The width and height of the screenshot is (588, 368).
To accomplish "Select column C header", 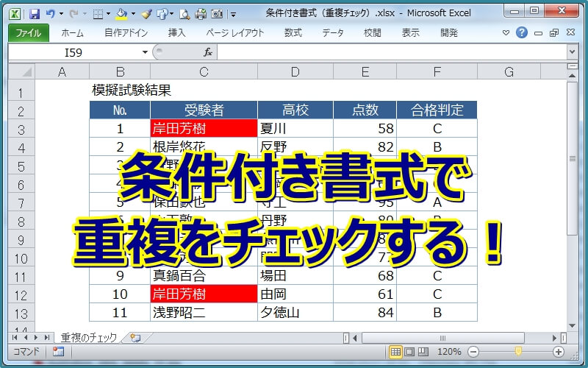I will pos(204,71).
